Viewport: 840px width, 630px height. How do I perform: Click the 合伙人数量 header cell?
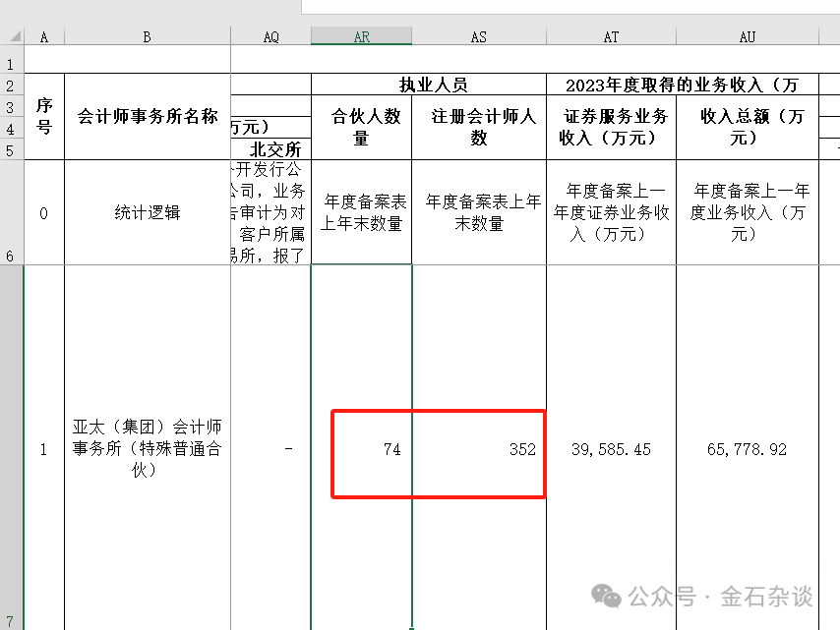pyautogui.click(x=362, y=128)
